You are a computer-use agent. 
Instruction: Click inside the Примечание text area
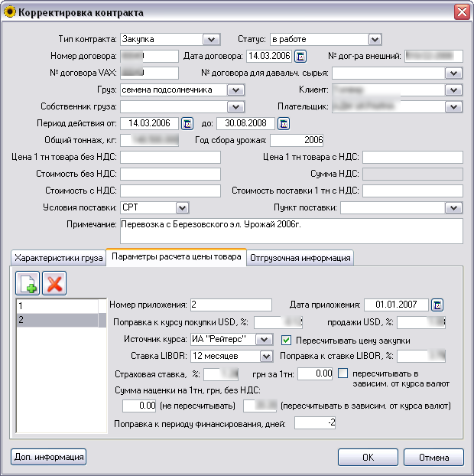(291, 231)
